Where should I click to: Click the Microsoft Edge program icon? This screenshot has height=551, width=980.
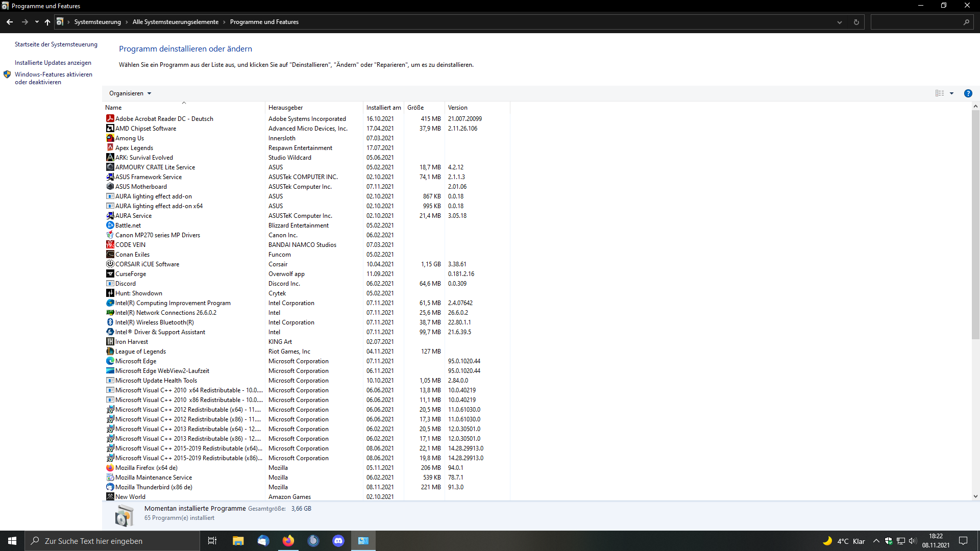coord(110,361)
